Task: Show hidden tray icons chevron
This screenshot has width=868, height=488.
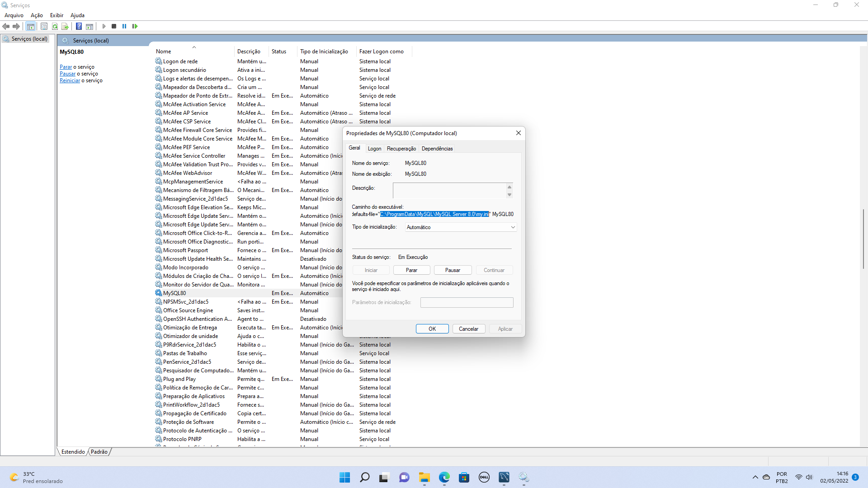Action: click(755, 477)
